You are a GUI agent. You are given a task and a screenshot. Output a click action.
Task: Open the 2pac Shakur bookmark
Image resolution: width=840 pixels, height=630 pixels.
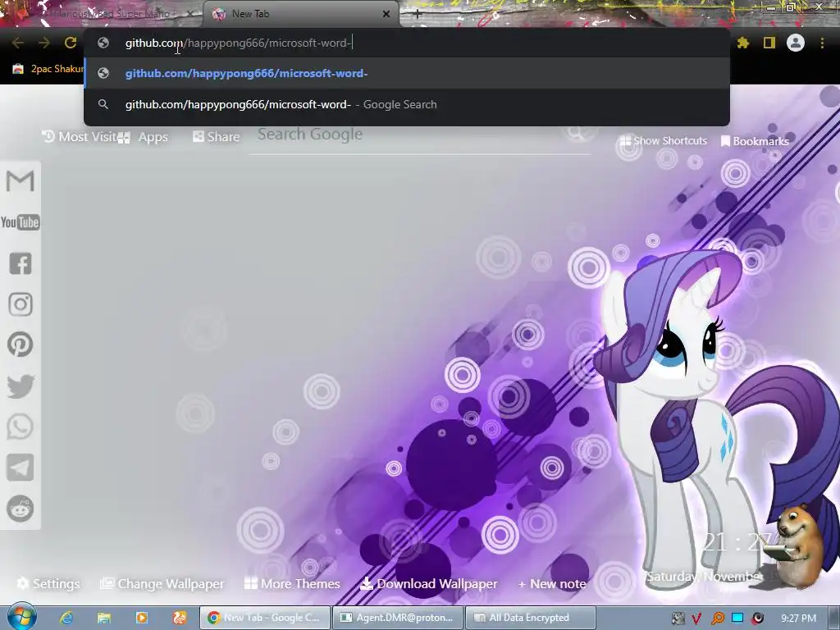[48, 69]
